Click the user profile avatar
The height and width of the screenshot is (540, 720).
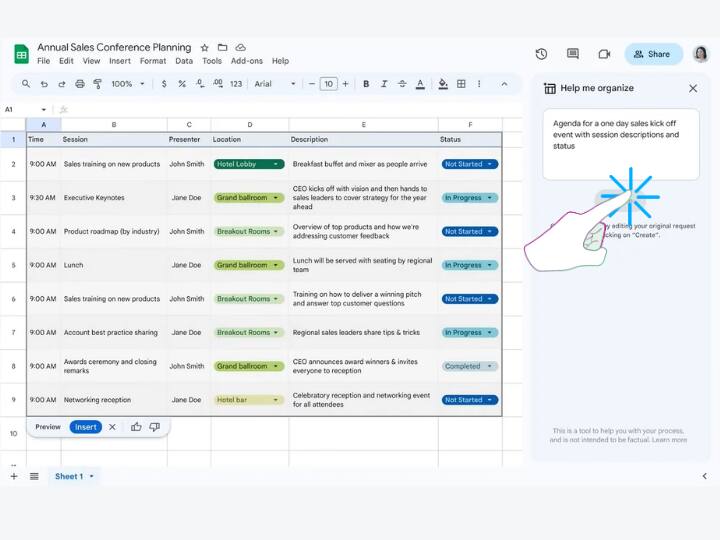[701, 54]
